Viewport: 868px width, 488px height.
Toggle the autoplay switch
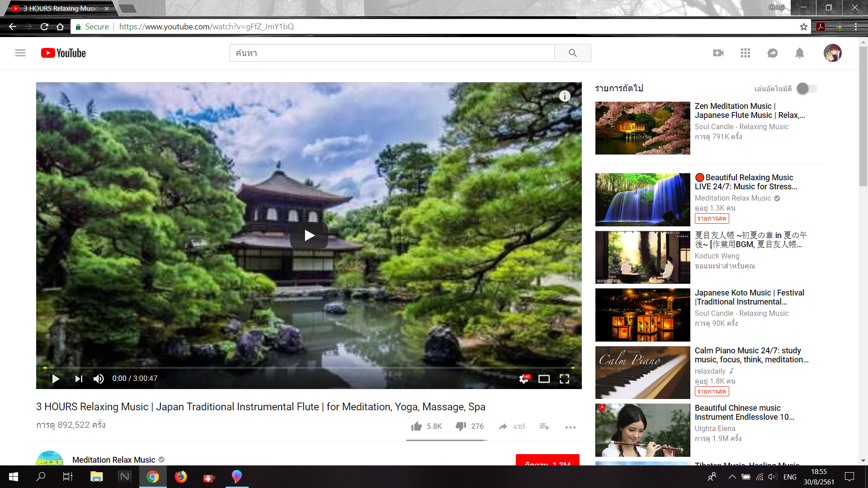pyautogui.click(x=807, y=89)
